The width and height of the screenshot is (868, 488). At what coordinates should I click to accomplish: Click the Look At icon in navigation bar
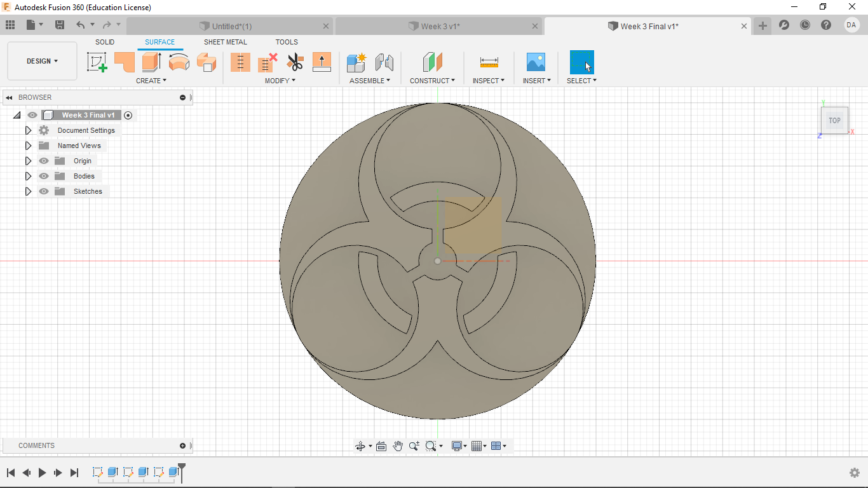point(381,446)
